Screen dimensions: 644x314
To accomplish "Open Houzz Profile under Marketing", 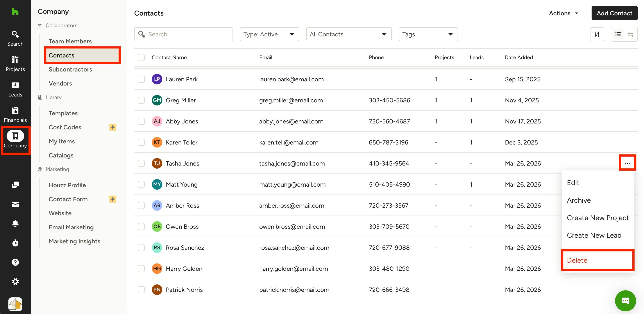I will click(67, 185).
